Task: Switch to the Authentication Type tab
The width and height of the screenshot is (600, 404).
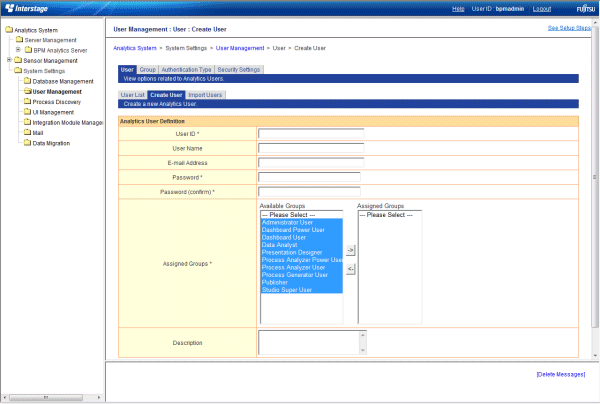Action: tap(186, 69)
